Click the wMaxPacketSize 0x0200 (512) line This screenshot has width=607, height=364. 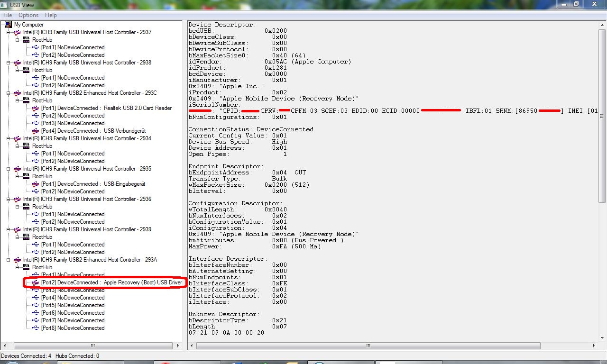tap(249, 185)
